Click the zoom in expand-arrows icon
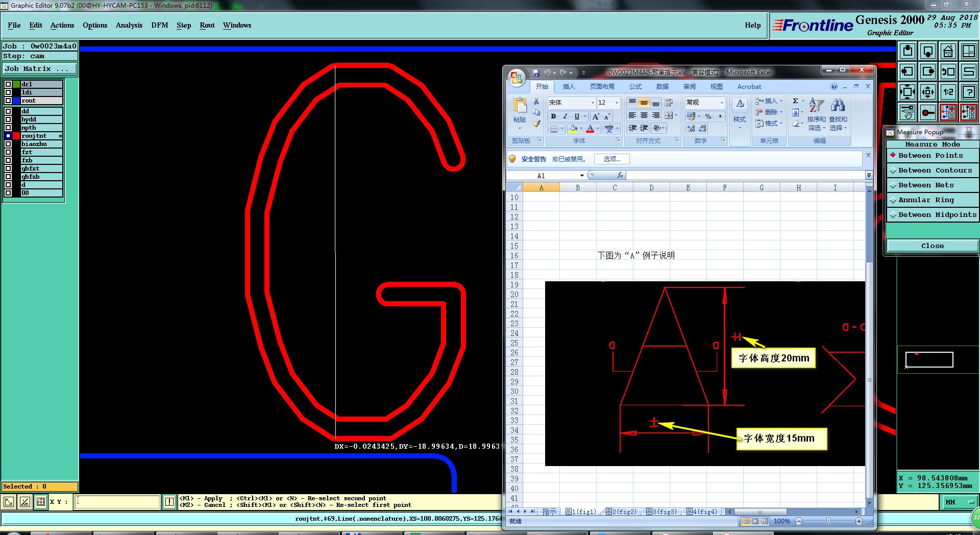 pos(908,92)
